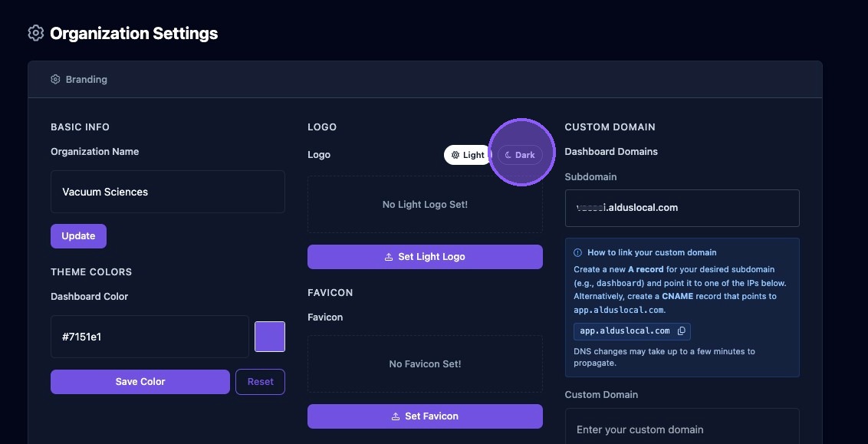Click the Update button

[x=79, y=236]
